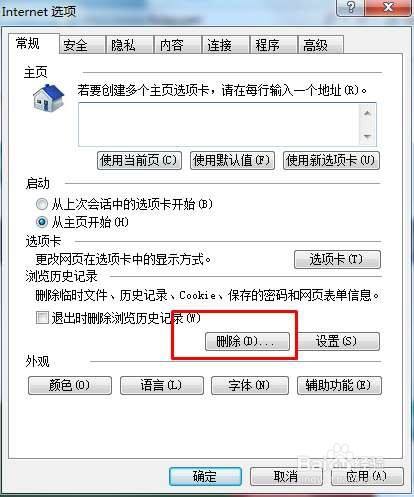Open browsing history 设置 button
414x497 pixels.
337,341
